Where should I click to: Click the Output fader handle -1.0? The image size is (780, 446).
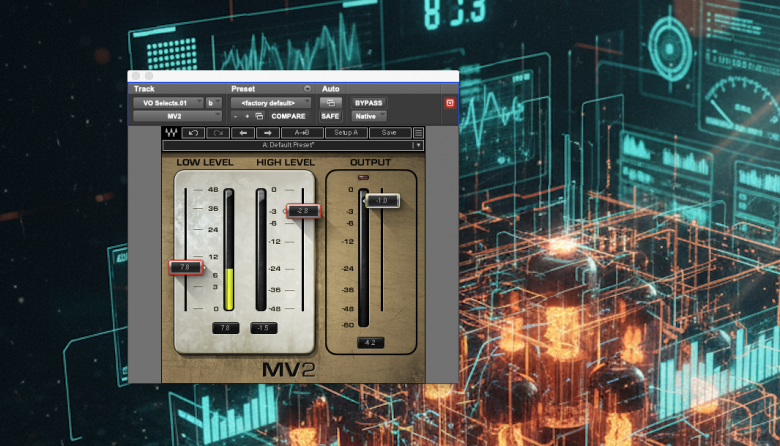(x=382, y=201)
